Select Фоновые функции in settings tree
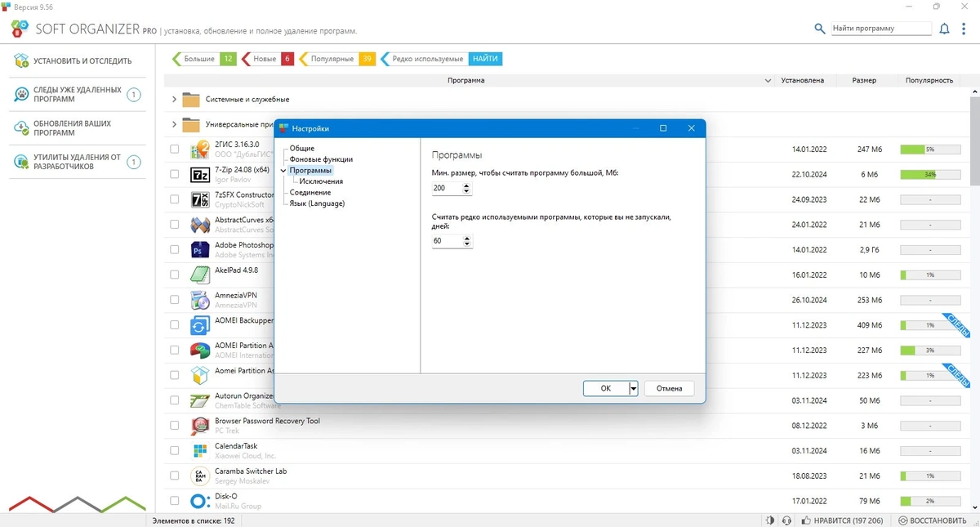 click(321, 159)
